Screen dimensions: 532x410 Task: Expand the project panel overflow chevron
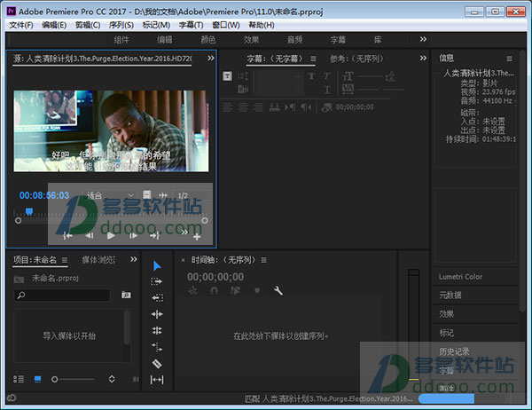click(x=134, y=259)
